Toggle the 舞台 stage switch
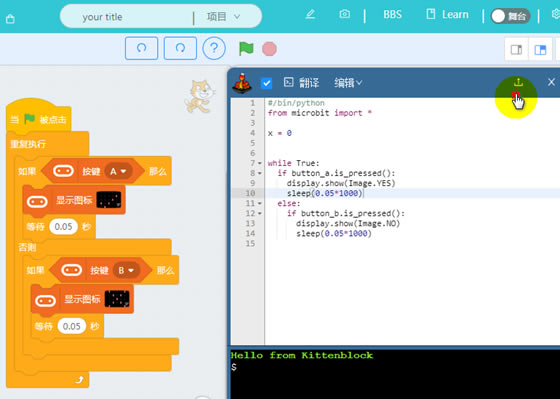Viewport: 560px width, 399px height. coord(510,16)
